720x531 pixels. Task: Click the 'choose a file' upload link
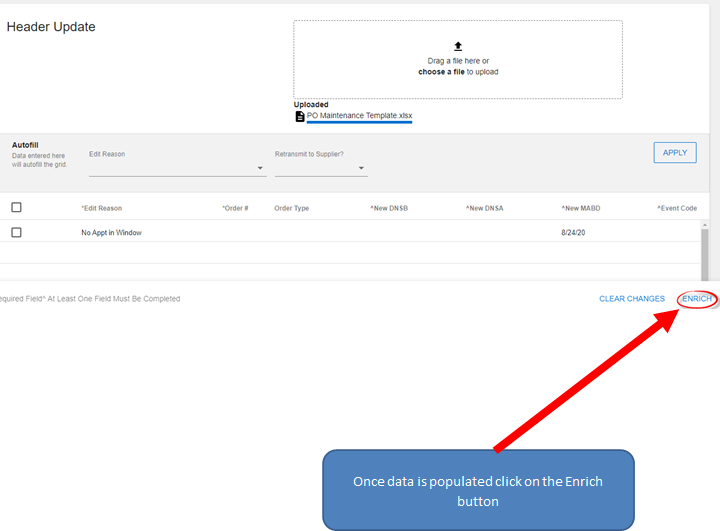point(441,72)
